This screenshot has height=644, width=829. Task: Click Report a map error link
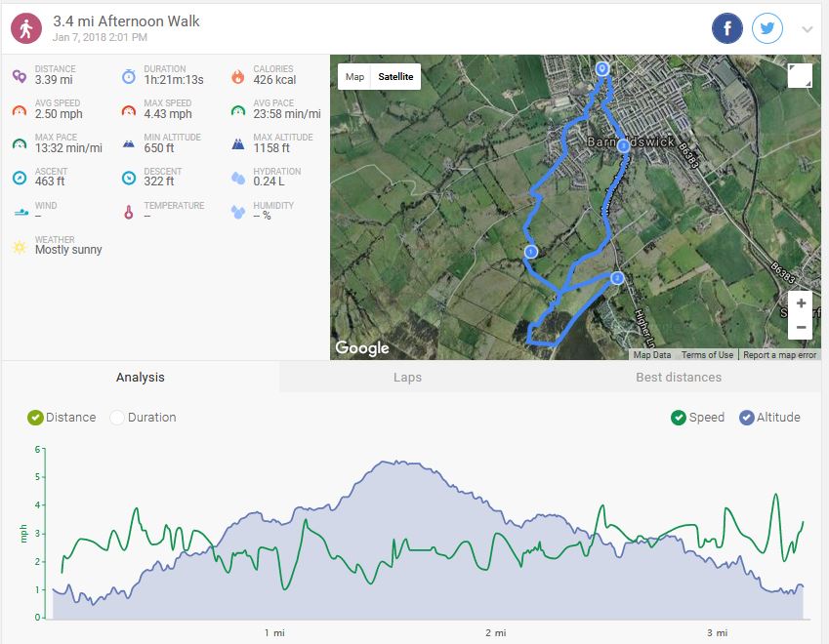click(779, 355)
